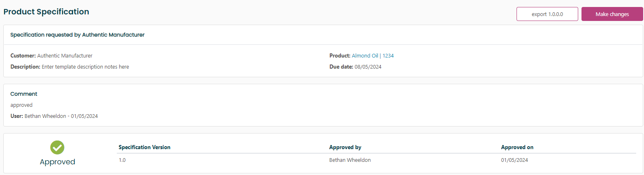Click the Approved status label under checkmark
The height and width of the screenshot is (175, 644).
click(57, 162)
